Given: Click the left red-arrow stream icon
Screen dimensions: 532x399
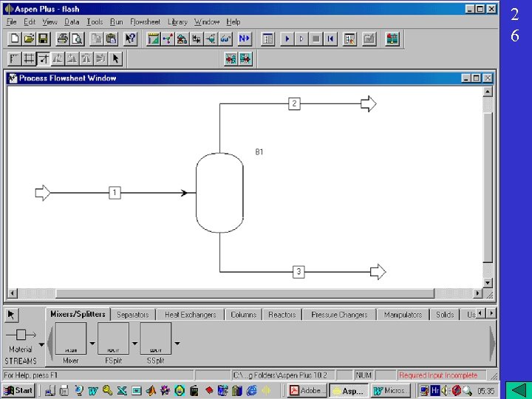Looking at the screenshot, I should [231, 58].
